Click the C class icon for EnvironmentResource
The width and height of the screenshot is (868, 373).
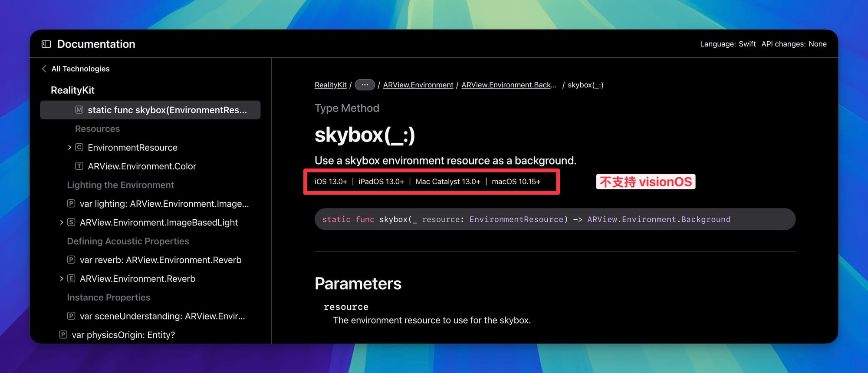tap(79, 148)
